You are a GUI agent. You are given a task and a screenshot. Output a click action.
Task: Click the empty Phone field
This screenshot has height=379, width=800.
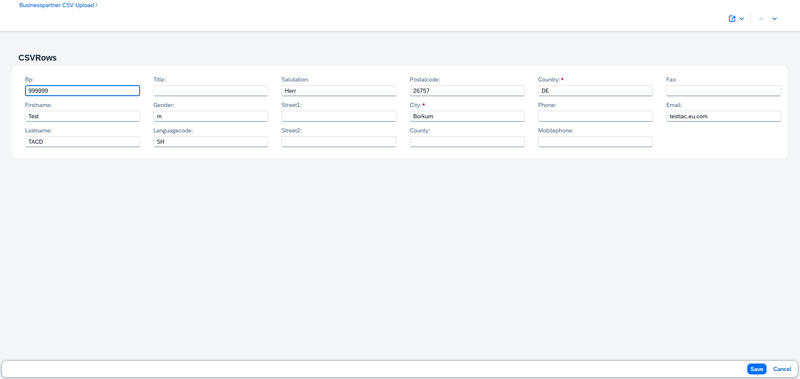[595, 116]
